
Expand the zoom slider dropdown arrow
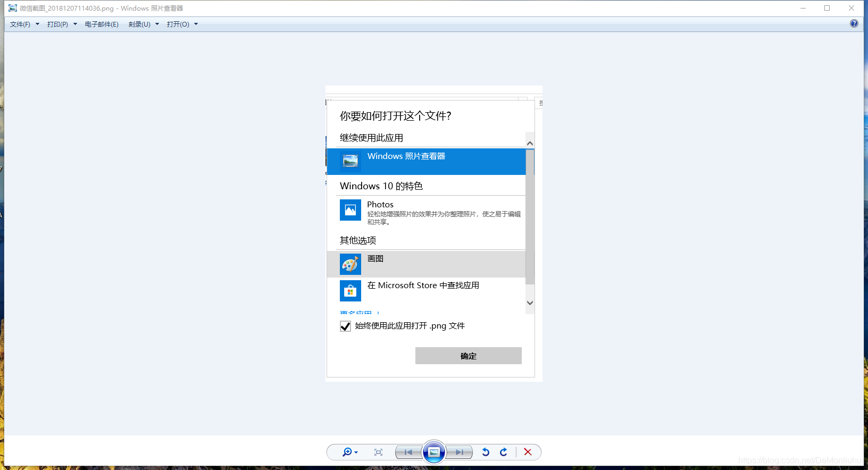tap(356, 452)
